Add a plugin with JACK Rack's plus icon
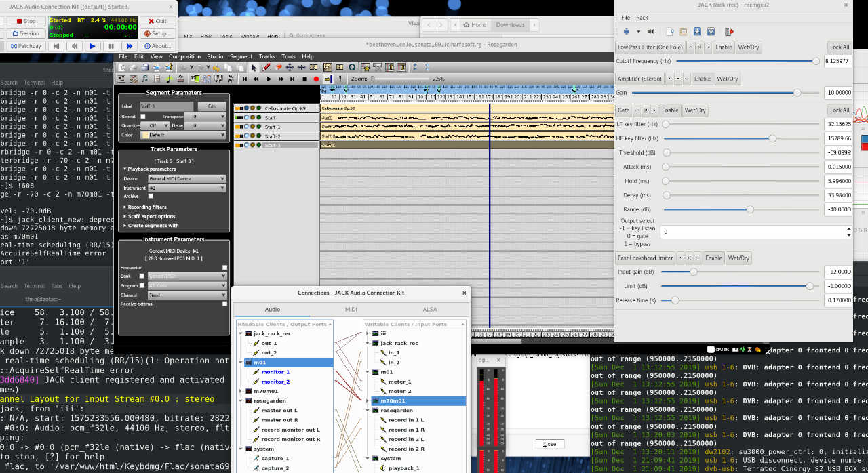Screen dimensions: 868x473 (627, 31)
